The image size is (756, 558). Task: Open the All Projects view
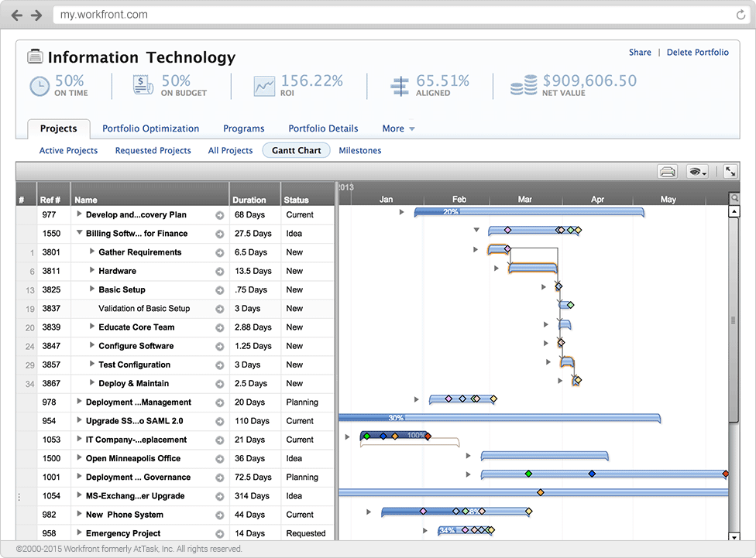click(231, 150)
